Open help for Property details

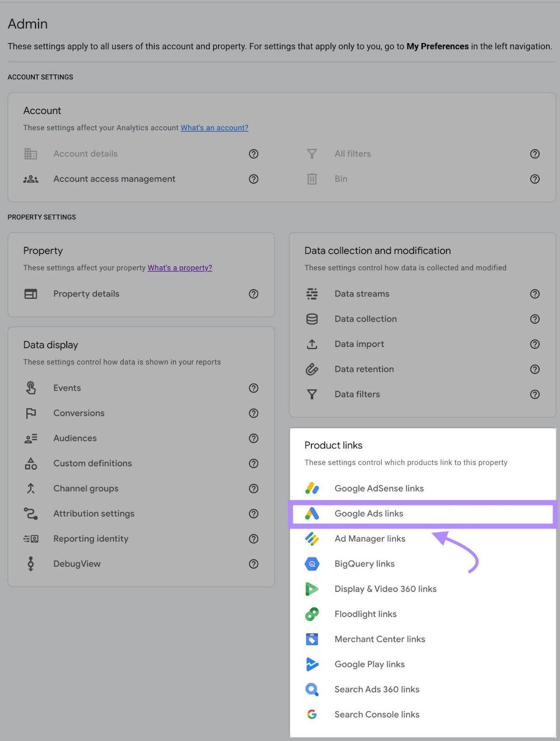253,294
